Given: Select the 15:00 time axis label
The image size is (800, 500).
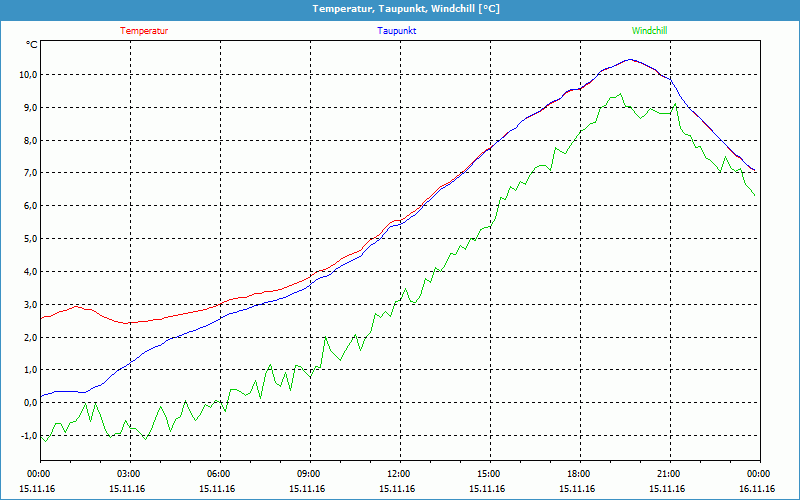Looking at the screenshot, I should [488, 474].
